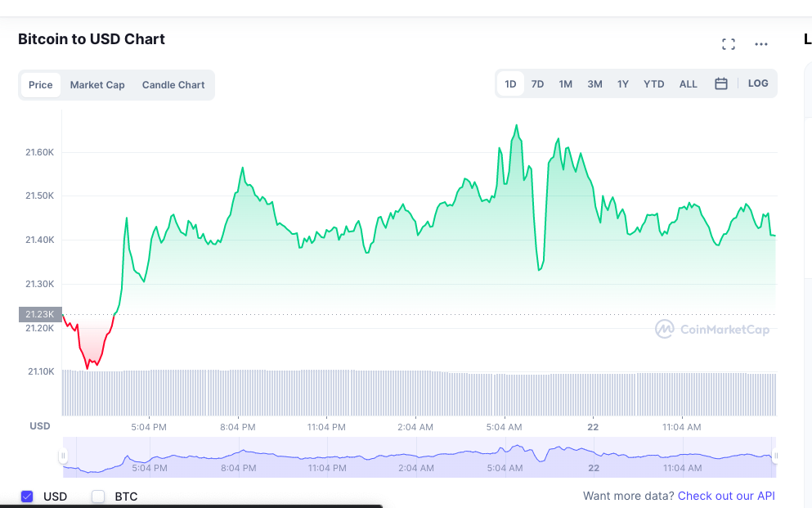Image resolution: width=812 pixels, height=508 pixels.
Task: Click the Bitcoin to USD Chart heading
Action: coord(92,39)
